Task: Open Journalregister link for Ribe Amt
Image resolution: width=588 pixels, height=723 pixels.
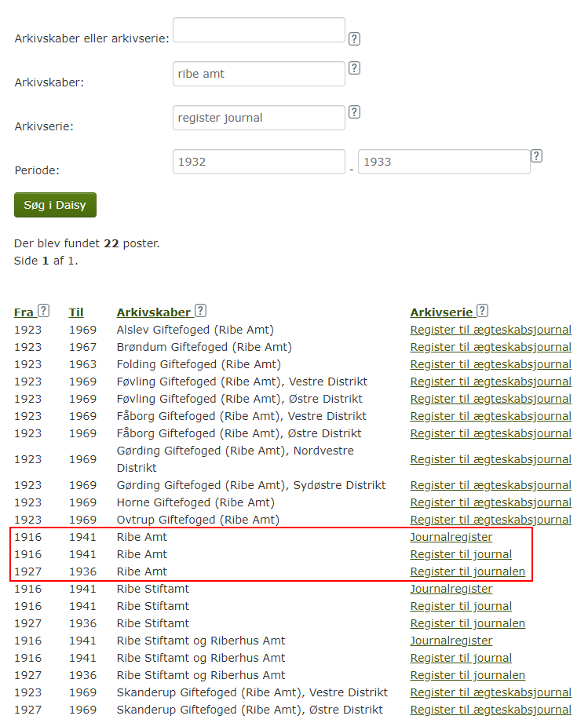Action: [451, 537]
